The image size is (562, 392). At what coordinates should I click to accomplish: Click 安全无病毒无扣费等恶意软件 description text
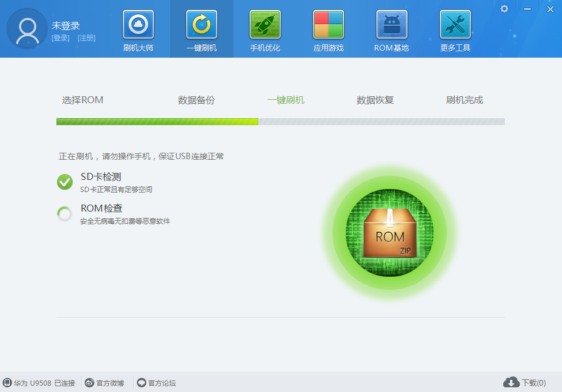(125, 221)
